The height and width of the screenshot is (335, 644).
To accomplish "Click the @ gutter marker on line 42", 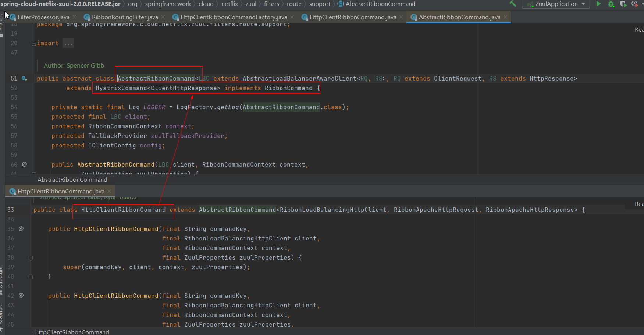I will coord(21,295).
